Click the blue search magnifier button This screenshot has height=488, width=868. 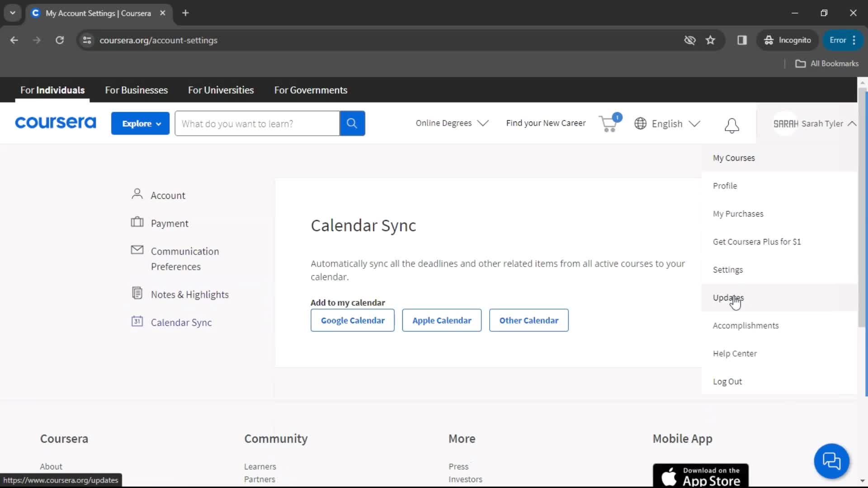352,123
